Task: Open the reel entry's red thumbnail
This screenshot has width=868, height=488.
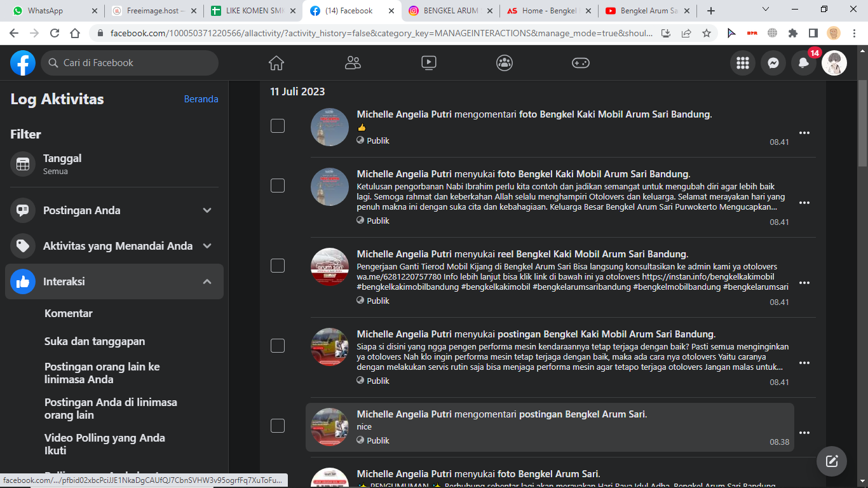Action: (330, 267)
